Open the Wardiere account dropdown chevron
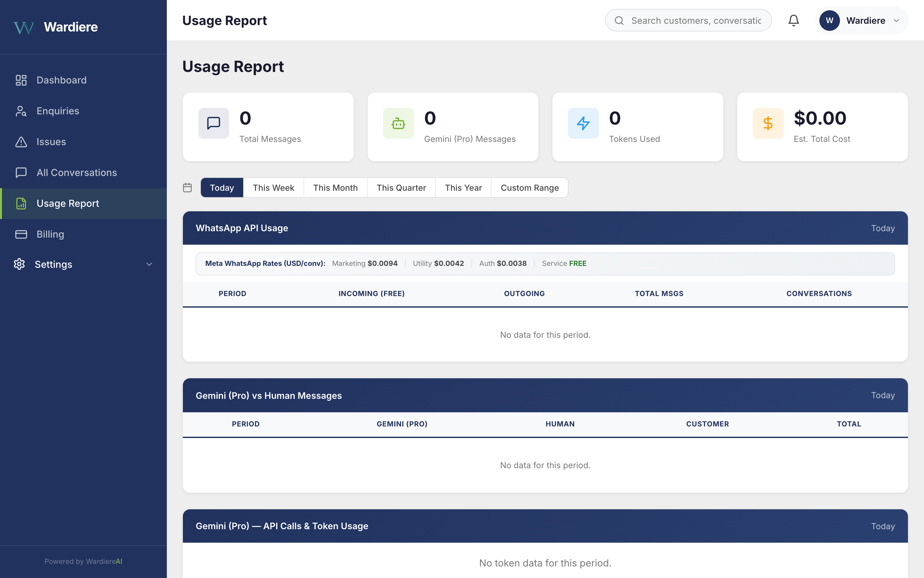This screenshot has width=924, height=578. 896,21
